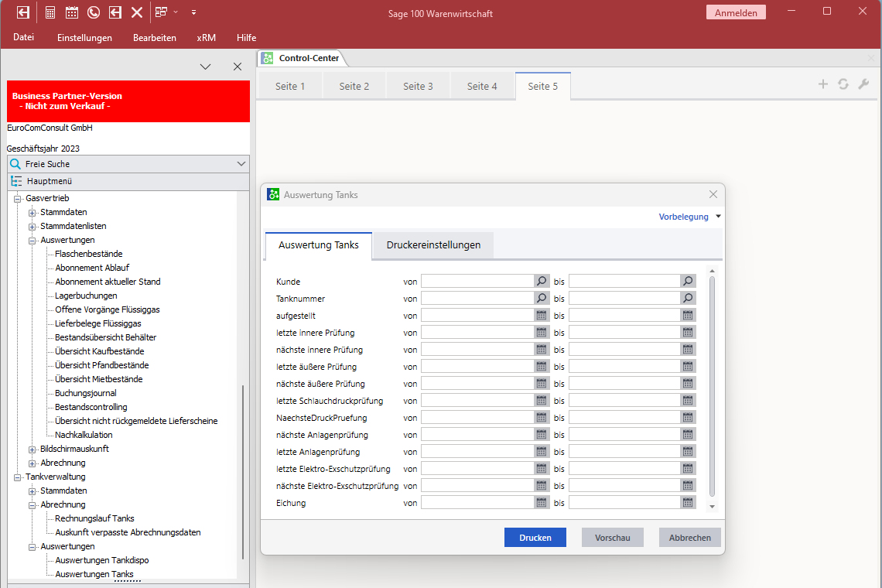The width and height of the screenshot is (882, 588).
Task: Open search lookup for Tanknummer bis
Action: point(688,299)
